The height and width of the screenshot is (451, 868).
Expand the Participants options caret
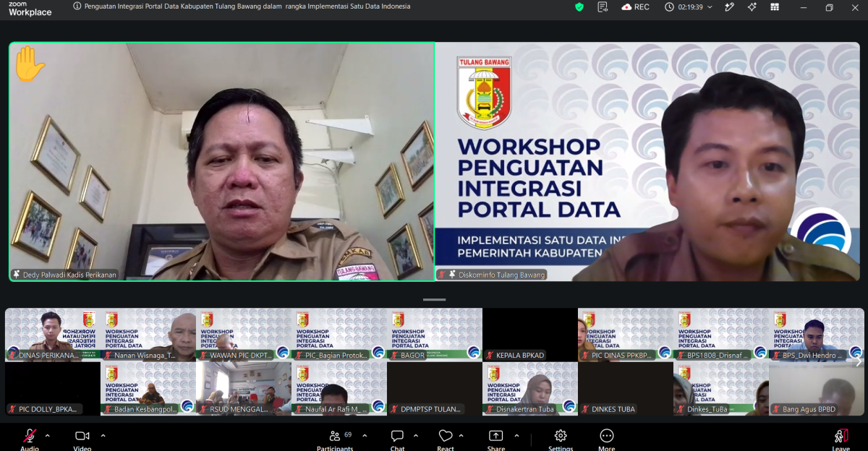365,436
